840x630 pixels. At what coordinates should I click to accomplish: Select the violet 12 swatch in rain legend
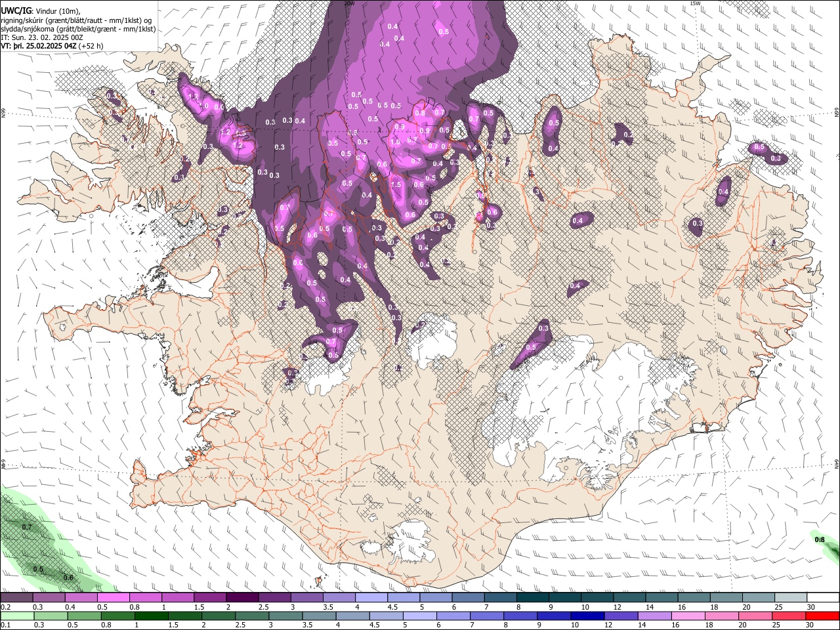pos(621,616)
